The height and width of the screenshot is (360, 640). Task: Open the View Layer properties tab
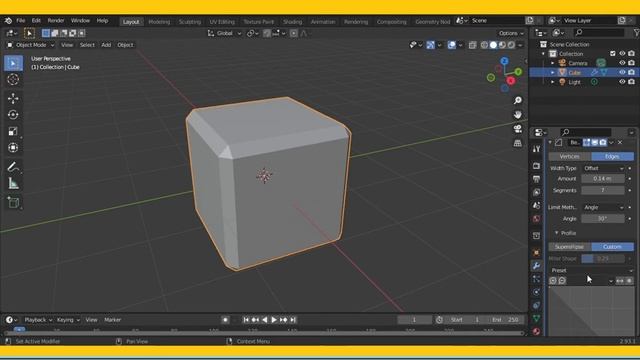tap(536, 192)
